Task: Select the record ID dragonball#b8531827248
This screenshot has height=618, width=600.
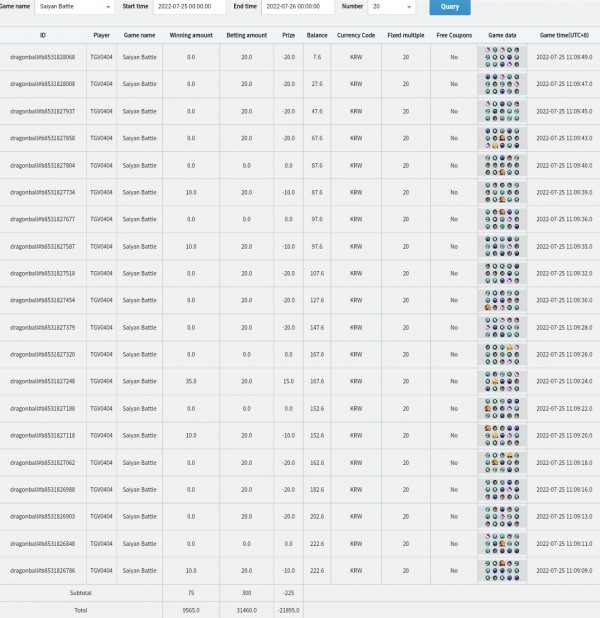Action: pyautogui.click(x=42, y=381)
